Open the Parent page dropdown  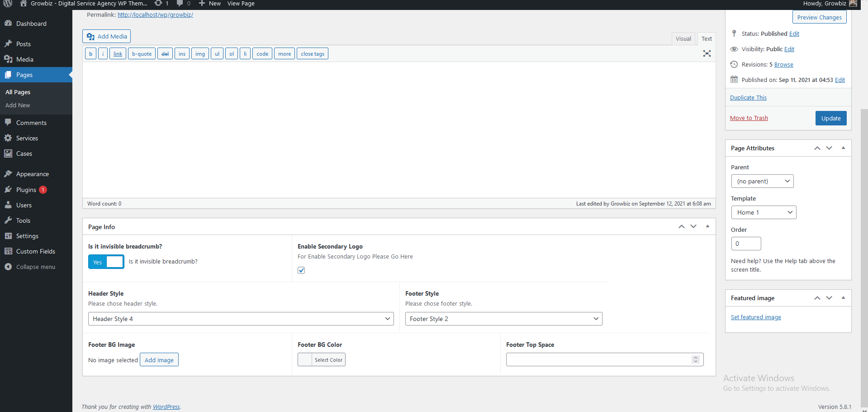(762, 181)
